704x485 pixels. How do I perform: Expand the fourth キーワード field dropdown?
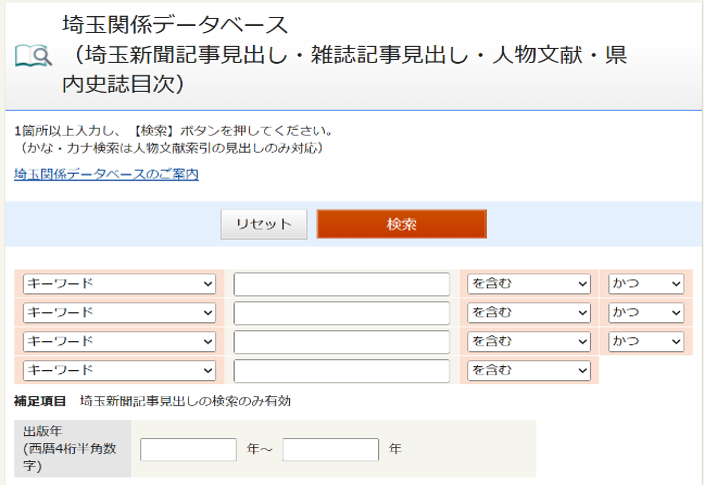click(119, 371)
